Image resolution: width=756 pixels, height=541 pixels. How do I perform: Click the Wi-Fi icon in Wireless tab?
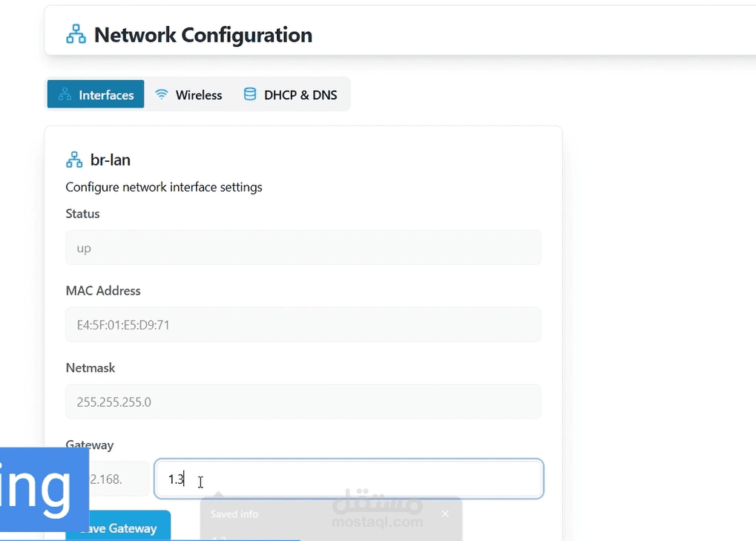(x=161, y=94)
